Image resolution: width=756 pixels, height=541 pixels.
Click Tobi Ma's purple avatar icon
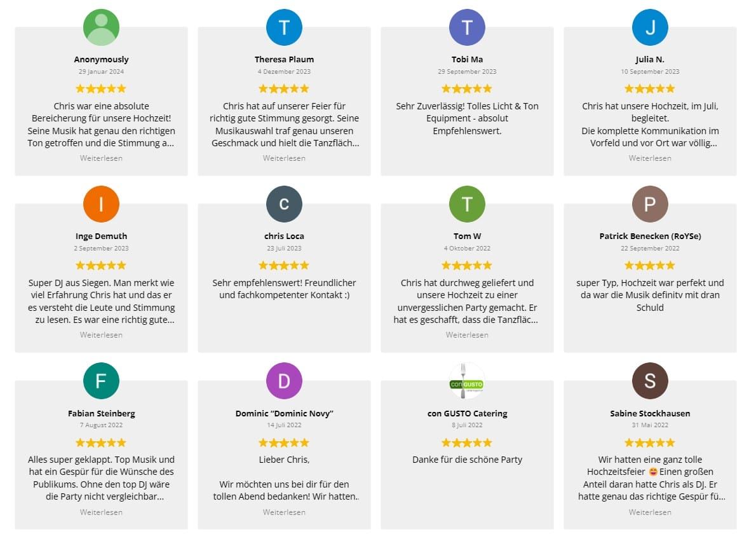tap(467, 27)
